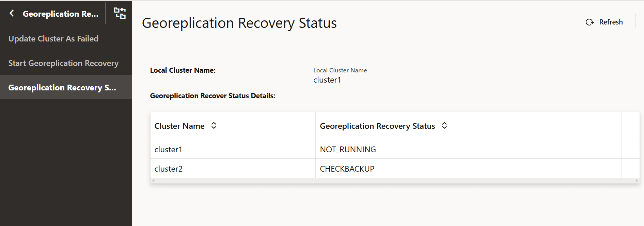Viewport: 644px width, 226px height.
Task: Click the Georeplication Recovery Status column header text
Action: (377, 126)
